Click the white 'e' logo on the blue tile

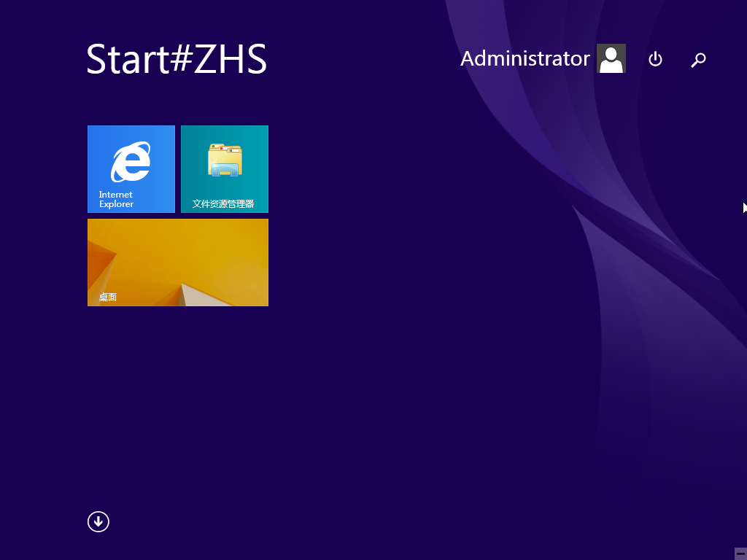[x=131, y=162]
